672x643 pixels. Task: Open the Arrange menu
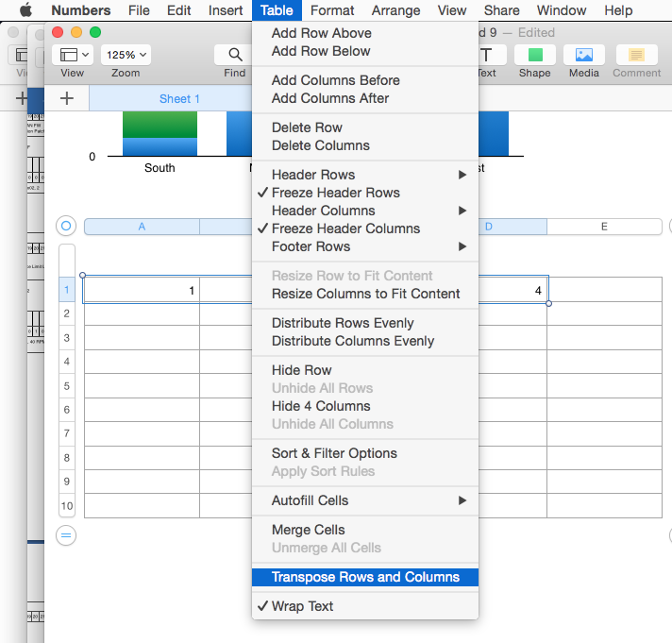coord(395,9)
